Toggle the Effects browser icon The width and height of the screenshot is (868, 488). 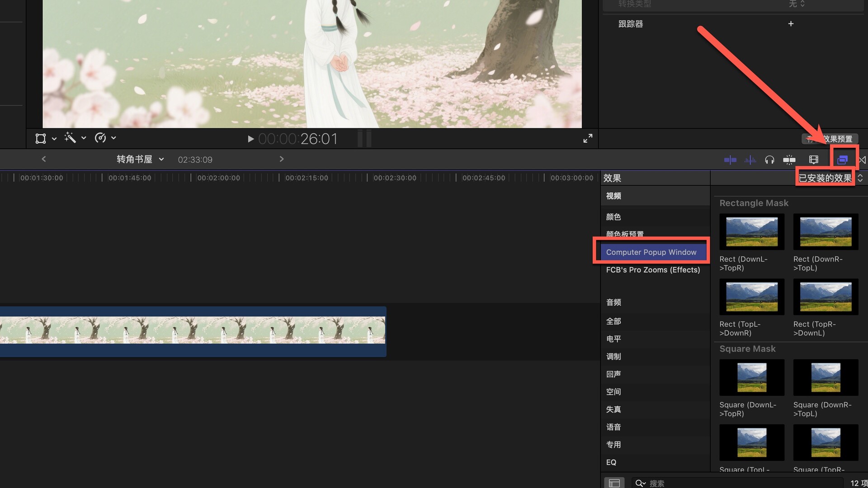843,160
